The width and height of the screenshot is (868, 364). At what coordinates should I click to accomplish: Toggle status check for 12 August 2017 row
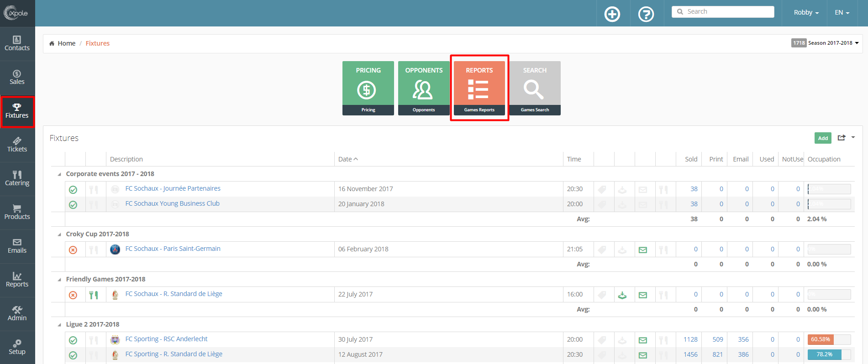[x=73, y=355]
